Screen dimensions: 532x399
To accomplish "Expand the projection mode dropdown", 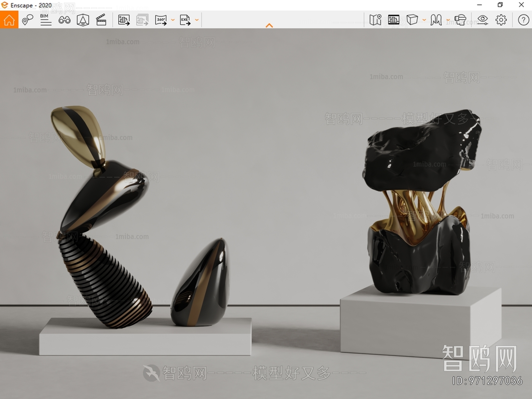I will (x=424, y=20).
